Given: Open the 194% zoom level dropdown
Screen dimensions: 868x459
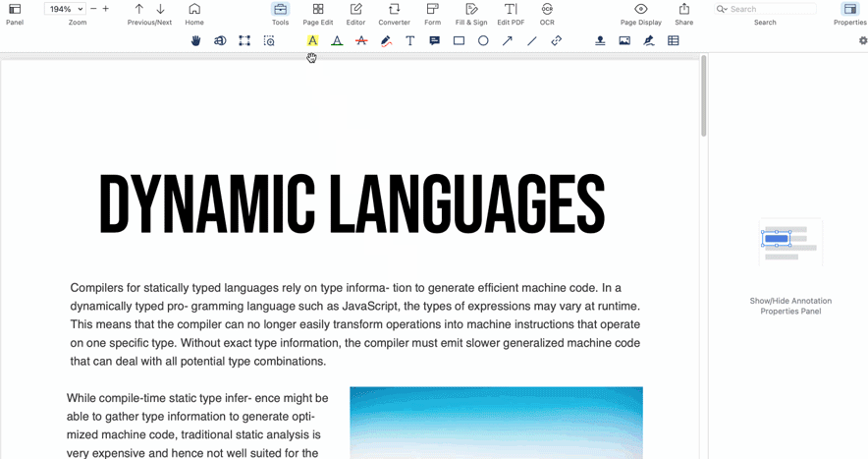Looking at the screenshot, I should 65,9.
